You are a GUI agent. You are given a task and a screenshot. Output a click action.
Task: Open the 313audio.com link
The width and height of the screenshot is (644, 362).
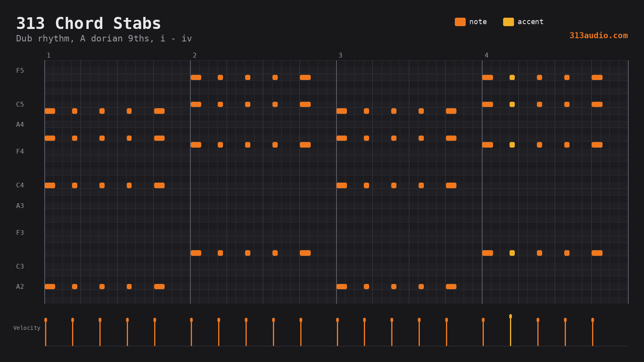pos(599,35)
